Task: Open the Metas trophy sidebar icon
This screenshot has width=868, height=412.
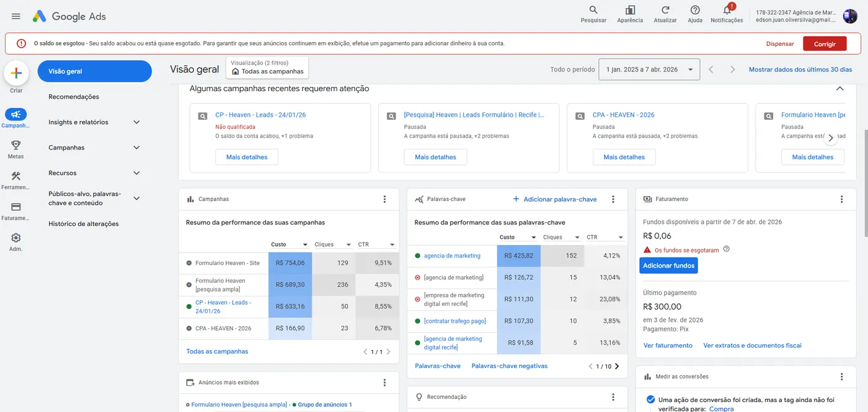Action: click(16, 145)
